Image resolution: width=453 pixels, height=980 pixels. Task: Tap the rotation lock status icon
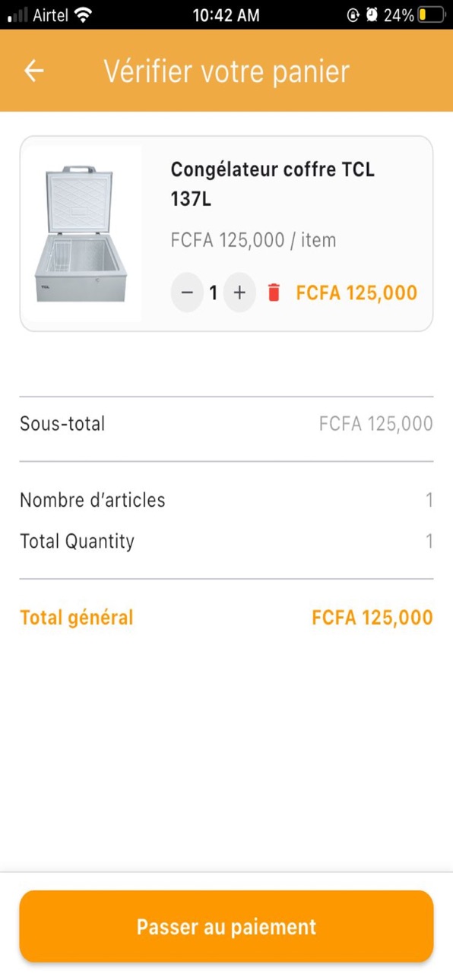(353, 14)
